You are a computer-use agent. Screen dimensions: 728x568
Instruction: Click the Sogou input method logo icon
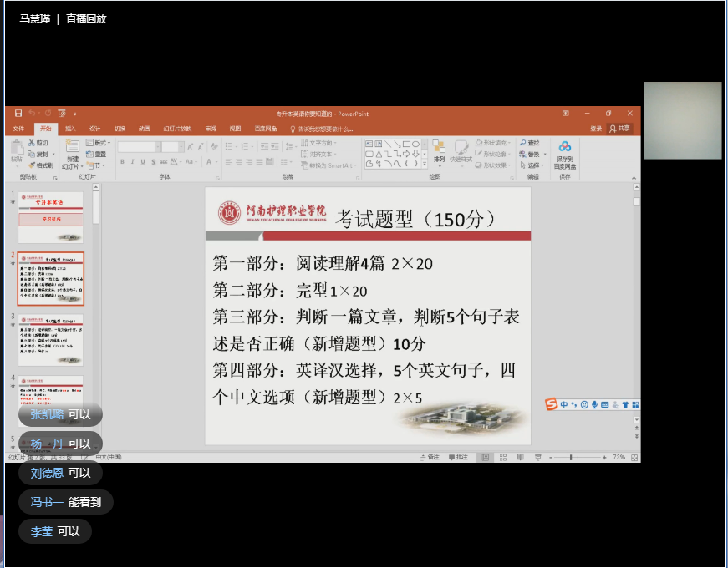(x=552, y=404)
